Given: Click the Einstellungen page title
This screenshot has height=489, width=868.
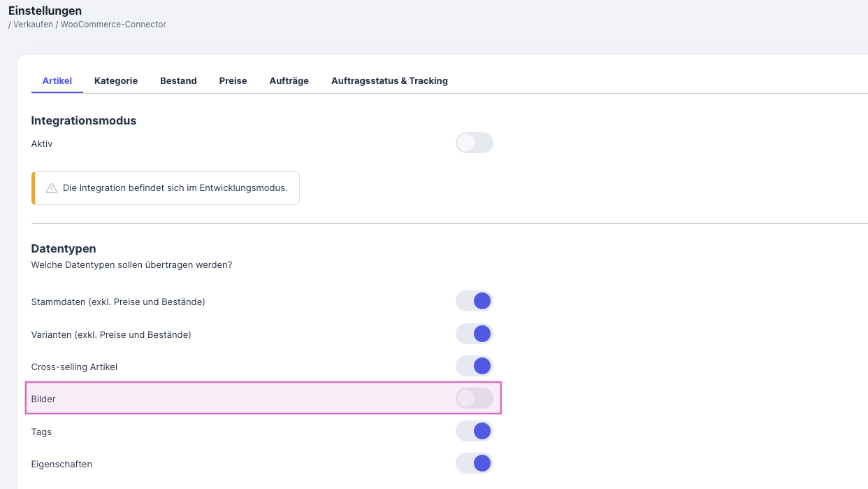Looking at the screenshot, I should point(45,10).
